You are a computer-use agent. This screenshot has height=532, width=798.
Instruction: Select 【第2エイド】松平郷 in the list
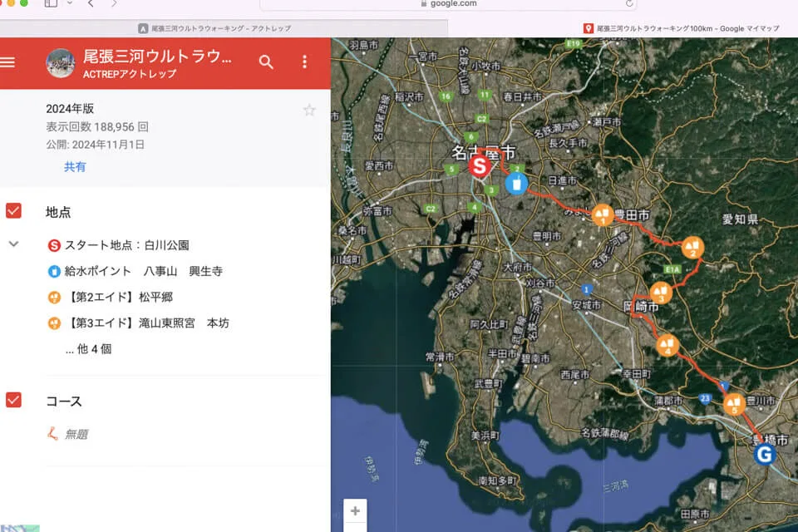pyautogui.click(x=120, y=297)
